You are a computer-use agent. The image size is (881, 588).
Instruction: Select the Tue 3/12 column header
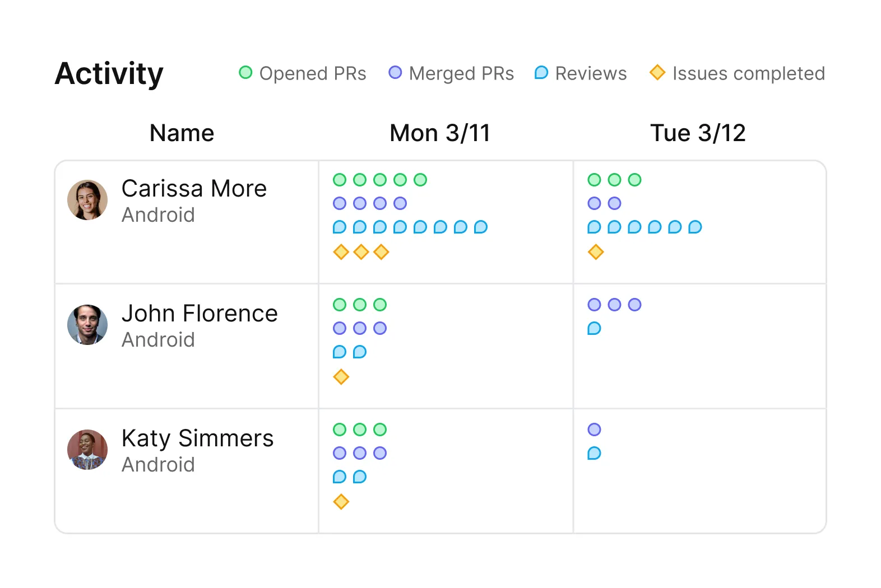698,133
